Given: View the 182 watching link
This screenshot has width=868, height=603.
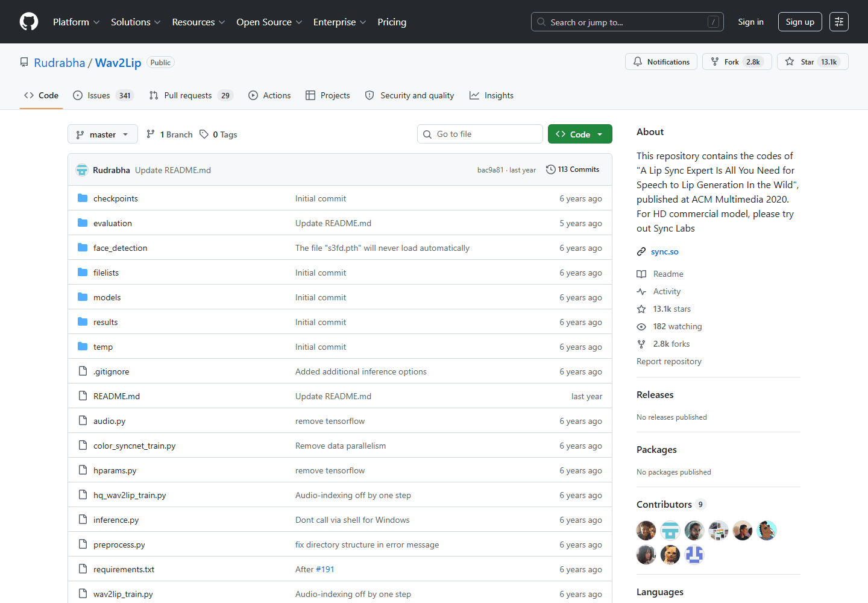Looking at the screenshot, I should [669, 326].
